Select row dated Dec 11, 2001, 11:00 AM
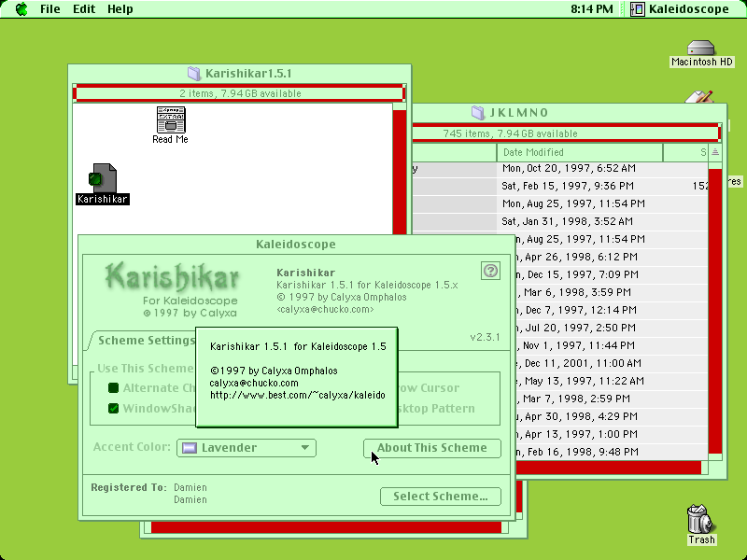 (x=611, y=363)
